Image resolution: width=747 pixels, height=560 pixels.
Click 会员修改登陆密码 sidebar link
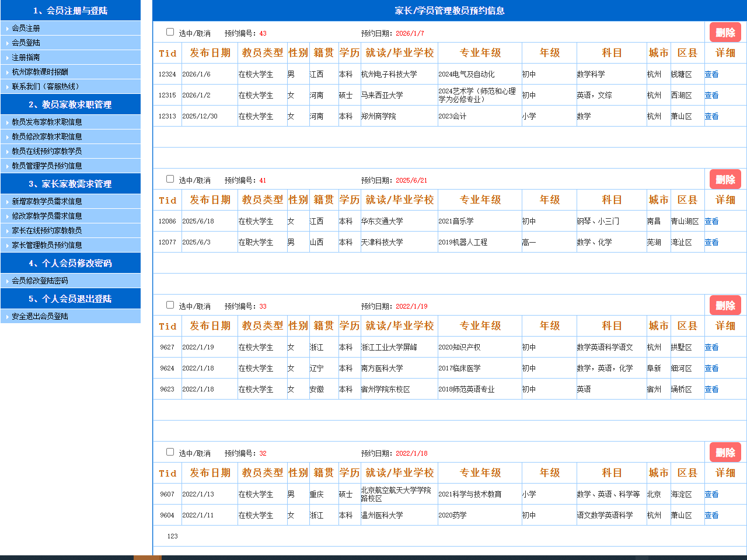[x=40, y=281]
